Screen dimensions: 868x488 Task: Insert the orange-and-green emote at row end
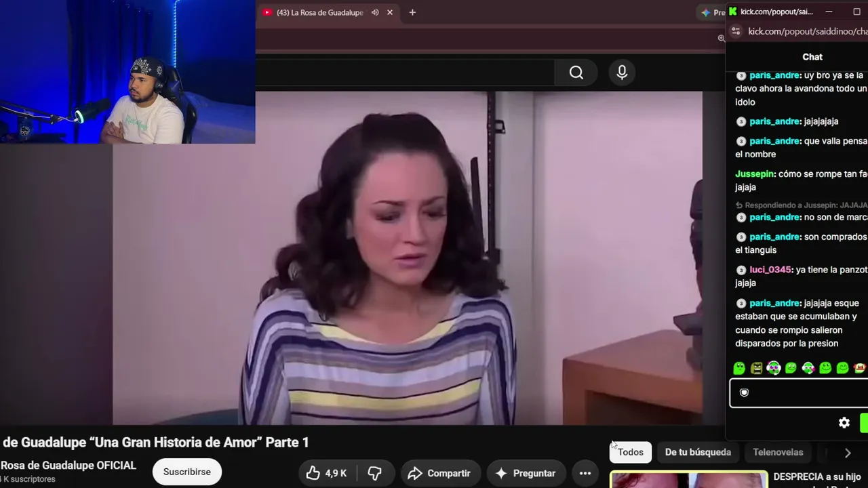[x=860, y=368]
